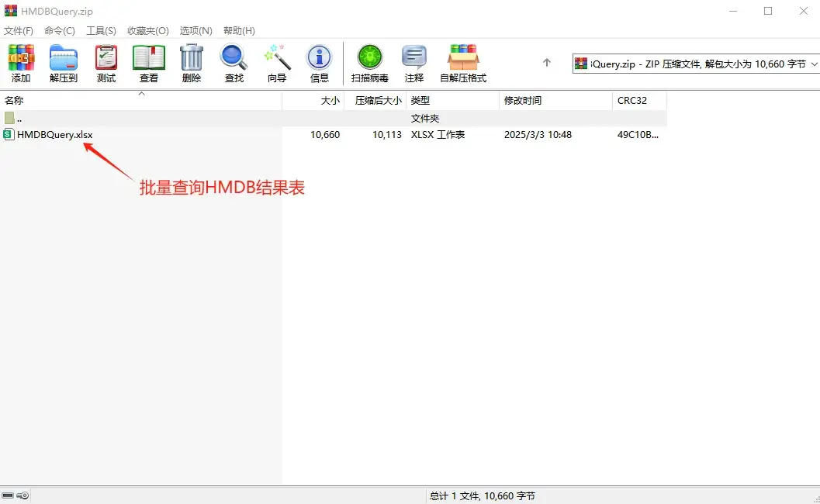
Task: Open the 查看 (View) tool
Action: click(148, 62)
